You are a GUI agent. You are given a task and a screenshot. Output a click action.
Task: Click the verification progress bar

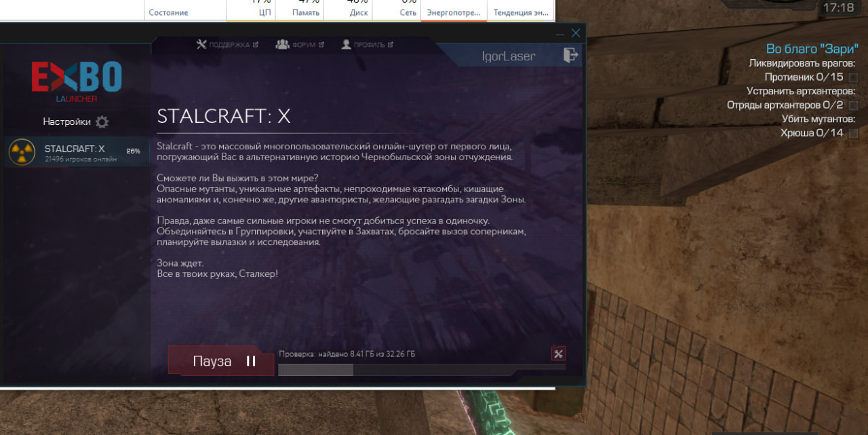click(422, 370)
